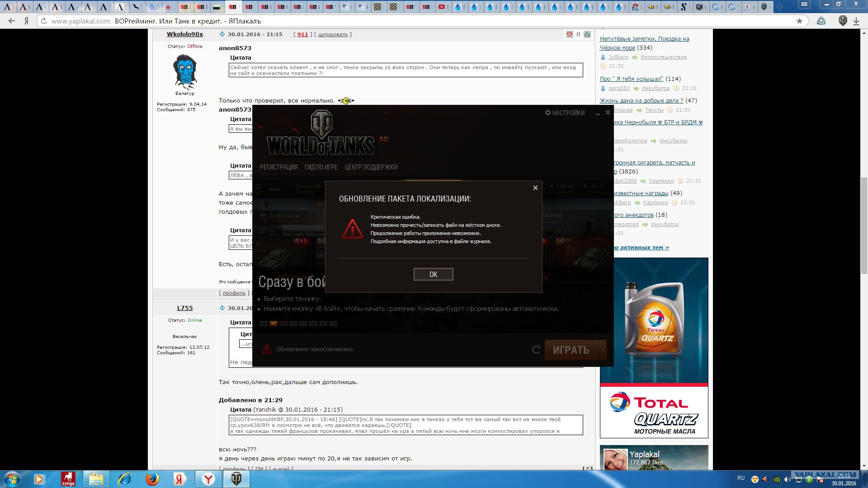Click the 'активных тем »' link

click(x=644, y=248)
